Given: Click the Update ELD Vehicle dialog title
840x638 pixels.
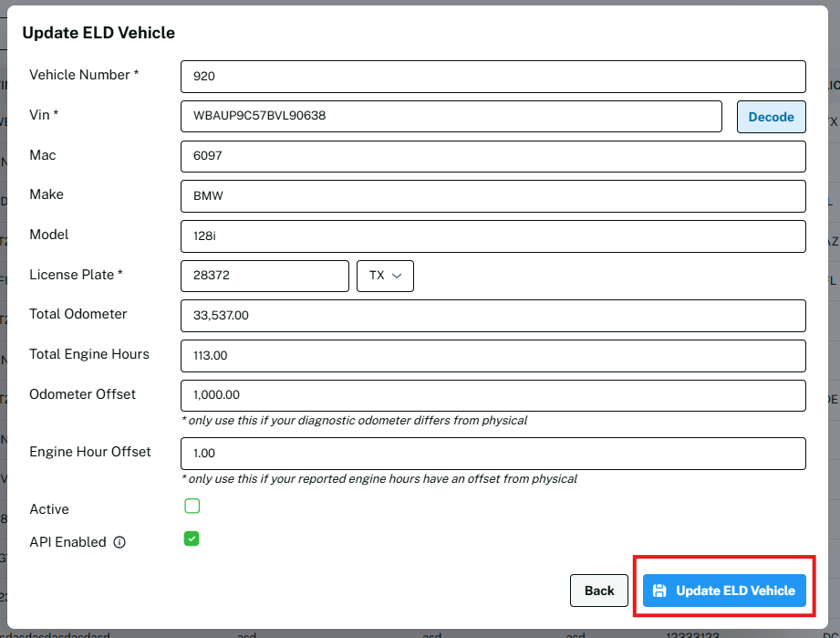Looking at the screenshot, I should click(99, 33).
